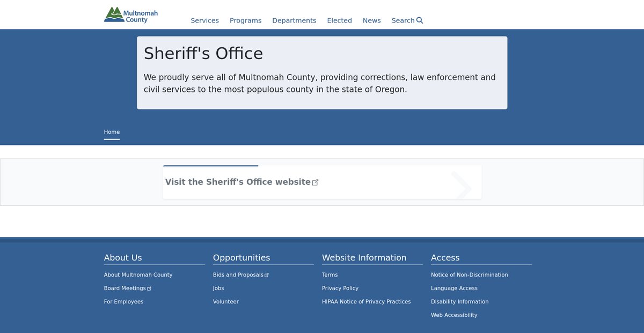Open Notice of Non-Discrimination link
Image resolution: width=644 pixels, height=333 pixels.
[x=470, y=275]
